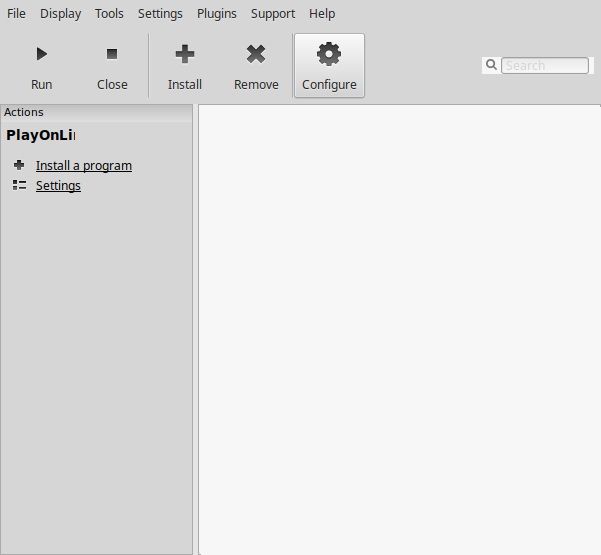
Task: Open Configure with the gear icon
Action: 329,54
